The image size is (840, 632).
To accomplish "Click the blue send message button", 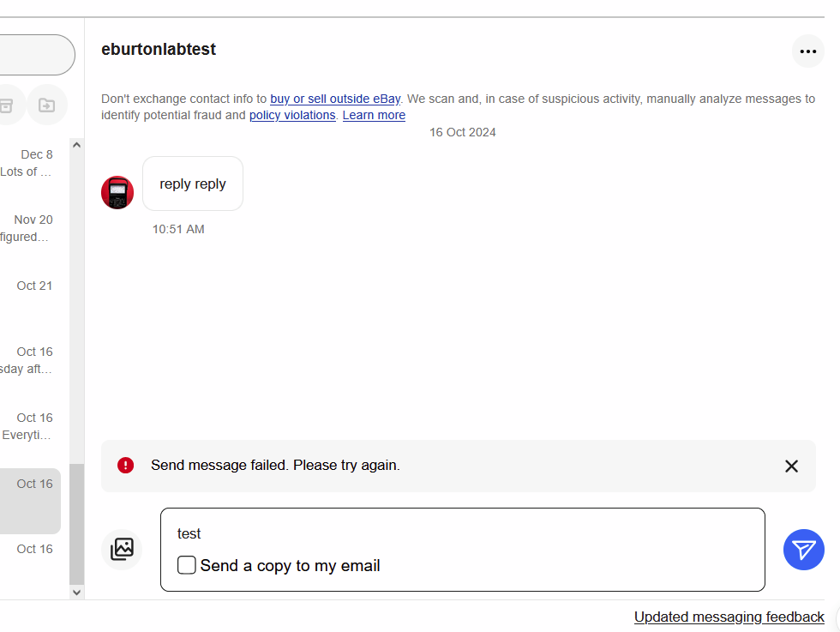I will (x=803, y=550).
